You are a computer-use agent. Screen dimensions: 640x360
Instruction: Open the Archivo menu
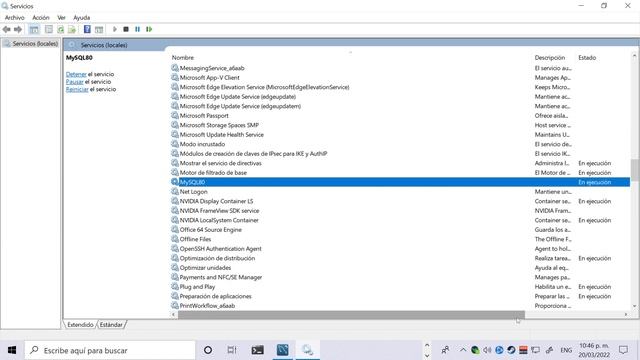pos(15,18)
